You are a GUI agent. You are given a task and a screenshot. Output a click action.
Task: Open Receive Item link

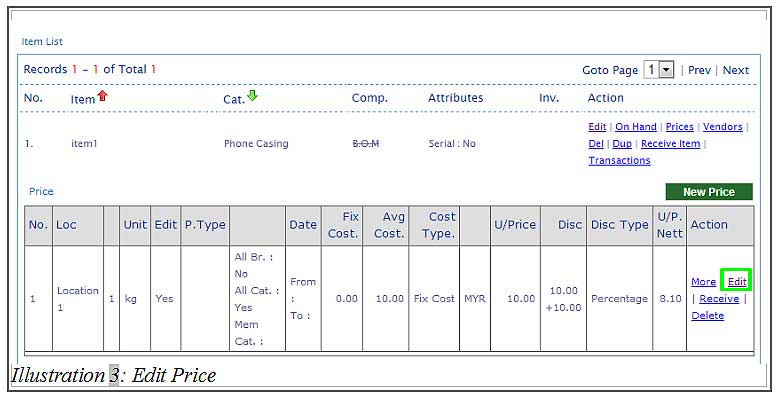pyautogui.click(x=670, y=144)
